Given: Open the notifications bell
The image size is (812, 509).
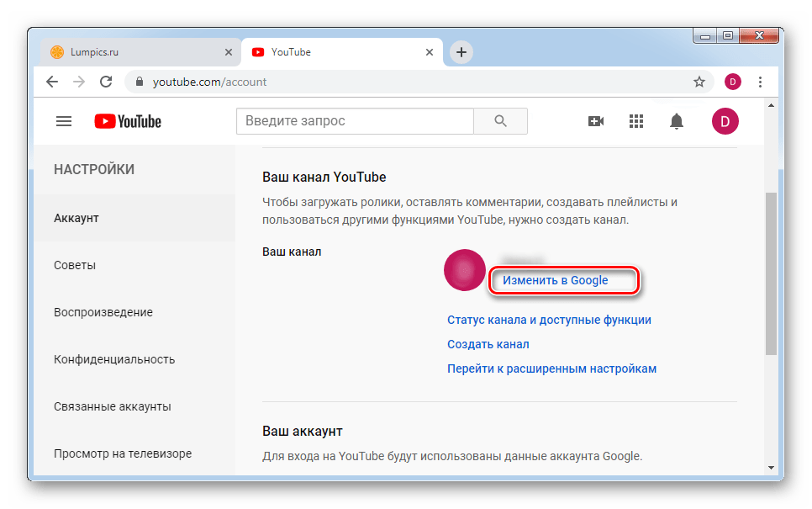Looking at the screenshot, I should (677, 121).
